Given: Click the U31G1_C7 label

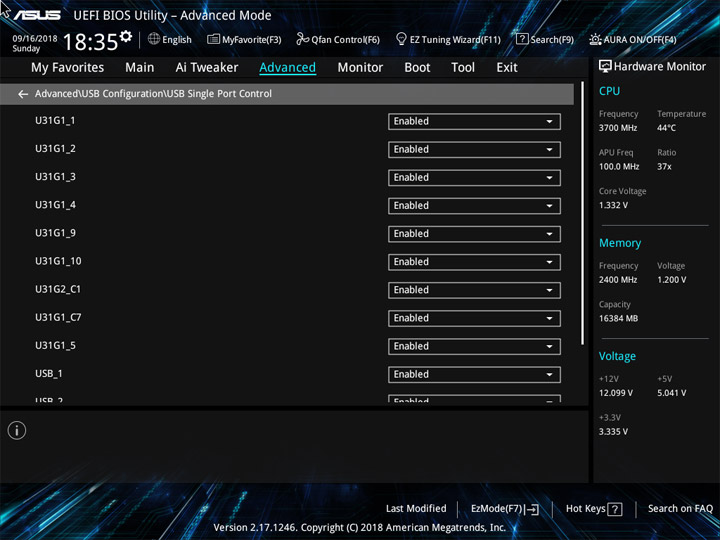Looking at the screenshot, I should point(58,317).
